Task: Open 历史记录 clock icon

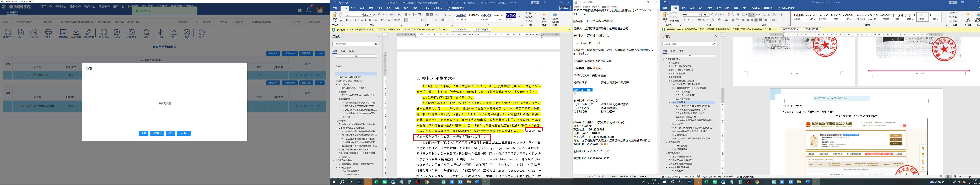Action: tap(34, 34)
